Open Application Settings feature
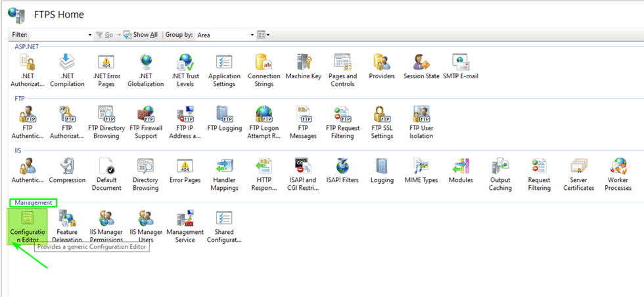Screen dimensions: 644x297 224,70
